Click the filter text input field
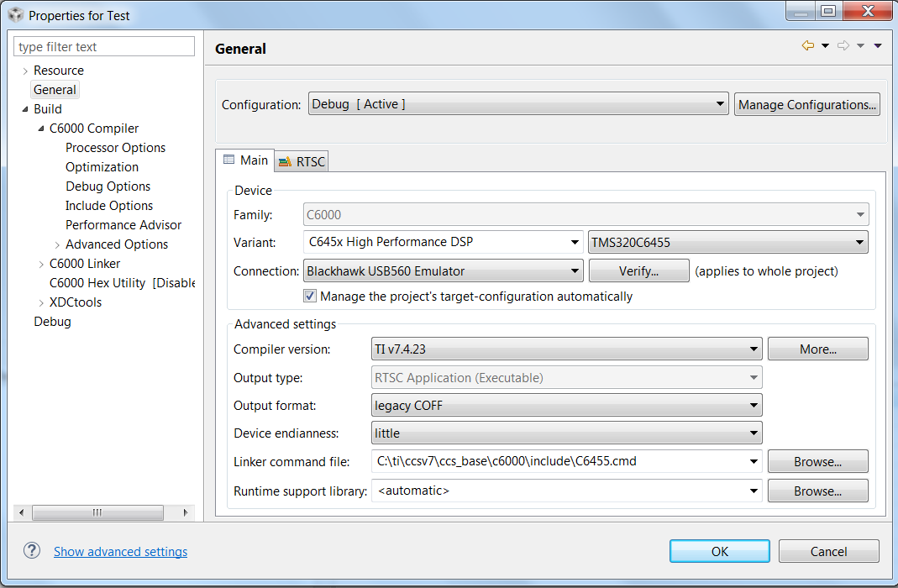Screen dimensions: 898x588 point(104,47)
